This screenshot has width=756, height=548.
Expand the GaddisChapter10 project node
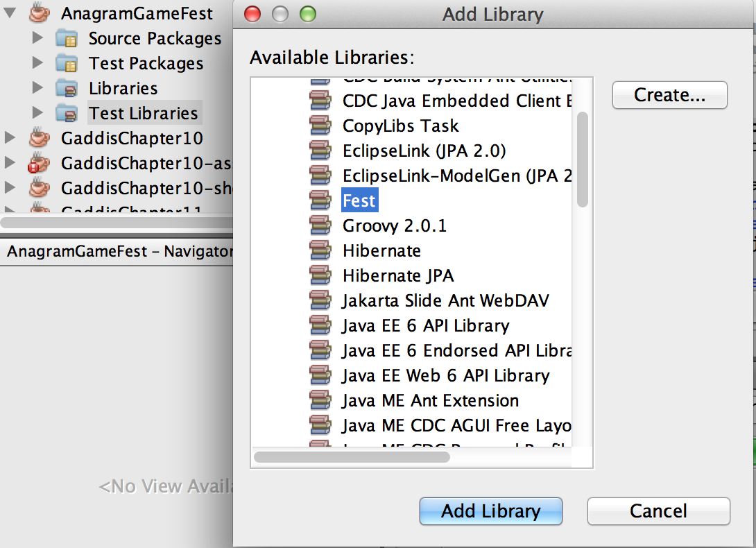pyautogui.click(x=10, y=138)
